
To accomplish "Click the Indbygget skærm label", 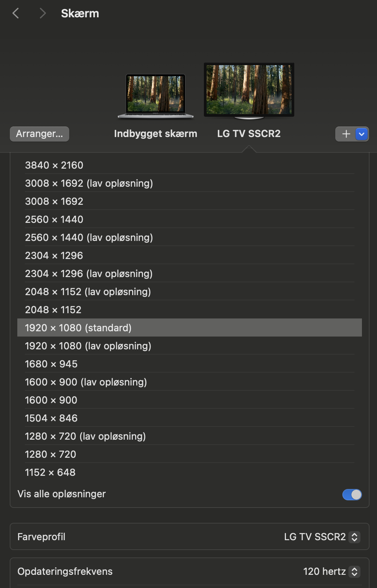I will (156, 134).
